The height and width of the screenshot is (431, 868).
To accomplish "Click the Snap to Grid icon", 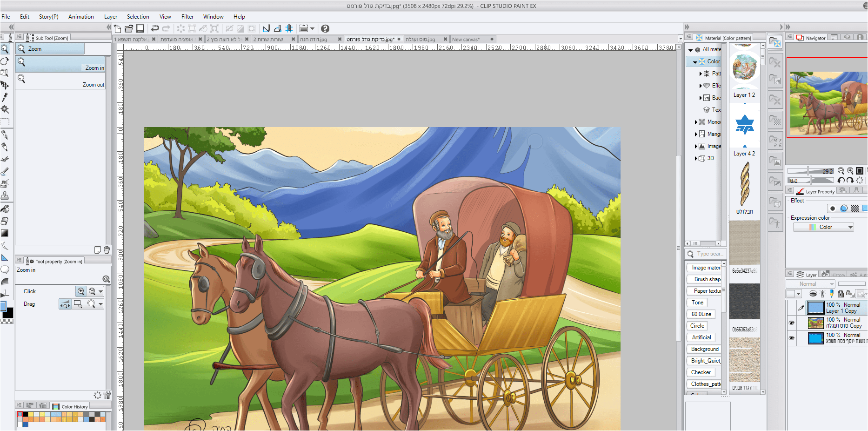I will (x=289, y=28).
